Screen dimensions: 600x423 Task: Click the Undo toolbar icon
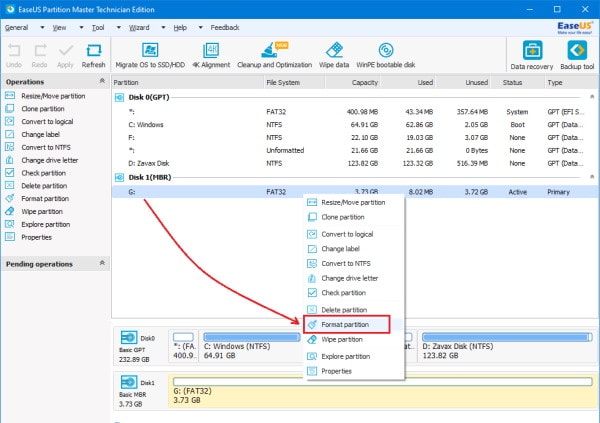(x=14, y=56)
